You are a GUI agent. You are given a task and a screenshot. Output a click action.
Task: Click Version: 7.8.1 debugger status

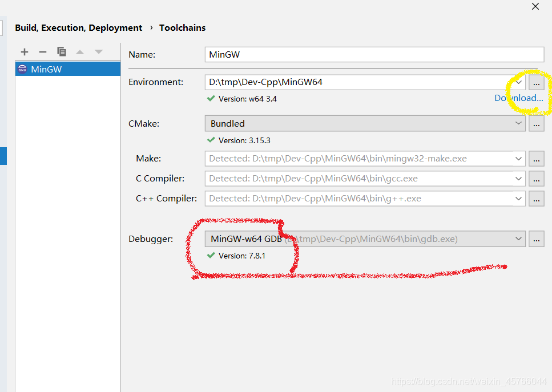(242, 256)
